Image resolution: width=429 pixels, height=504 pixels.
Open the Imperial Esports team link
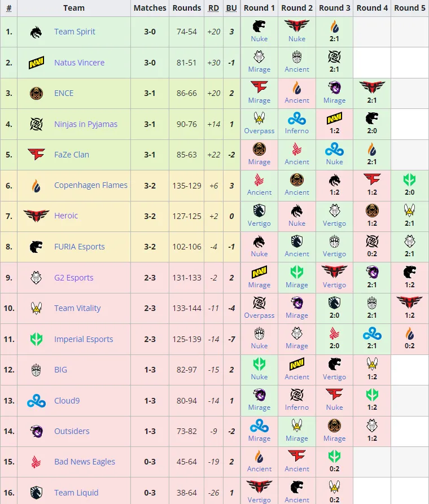[84, 339]
